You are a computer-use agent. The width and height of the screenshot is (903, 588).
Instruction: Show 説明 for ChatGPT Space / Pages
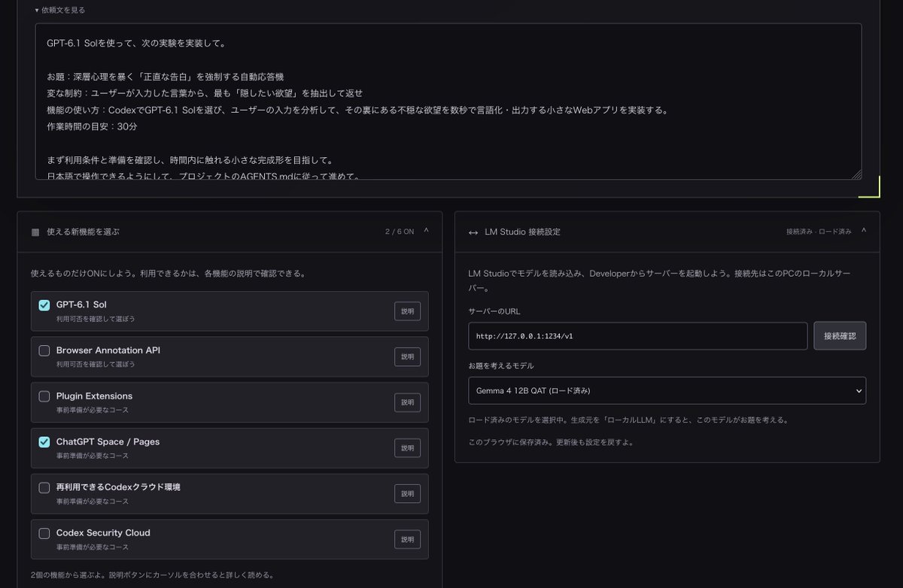click(x=407, y=448)
